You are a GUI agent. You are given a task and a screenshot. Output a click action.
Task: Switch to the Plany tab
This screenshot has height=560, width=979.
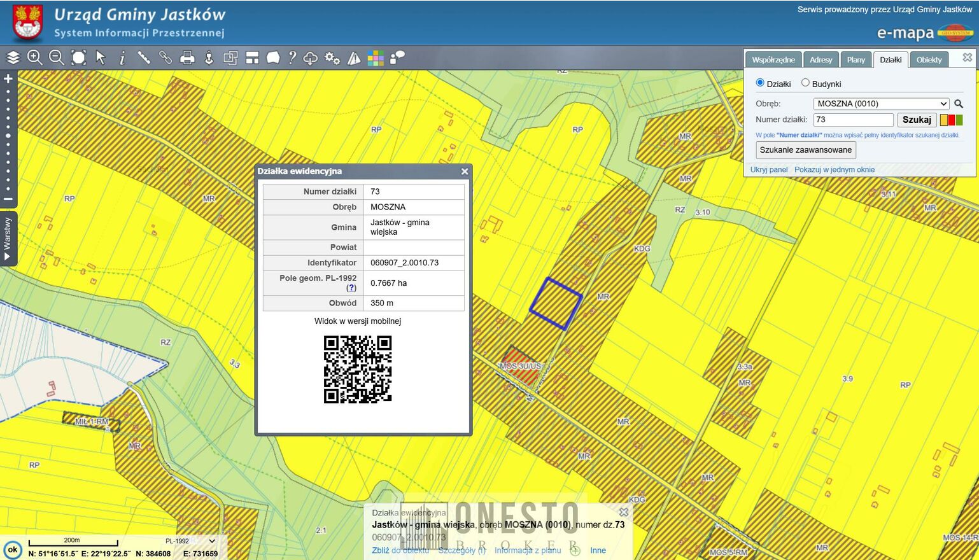(x=856, y=60)
